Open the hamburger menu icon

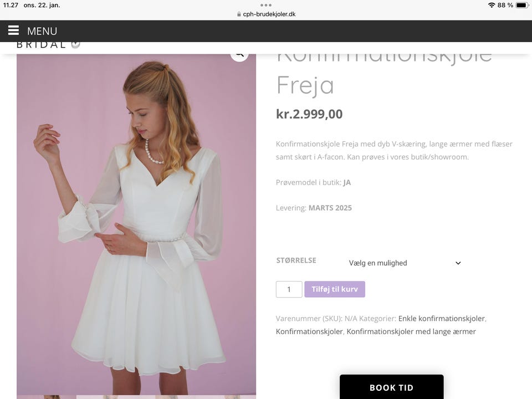tap(13, 30)
